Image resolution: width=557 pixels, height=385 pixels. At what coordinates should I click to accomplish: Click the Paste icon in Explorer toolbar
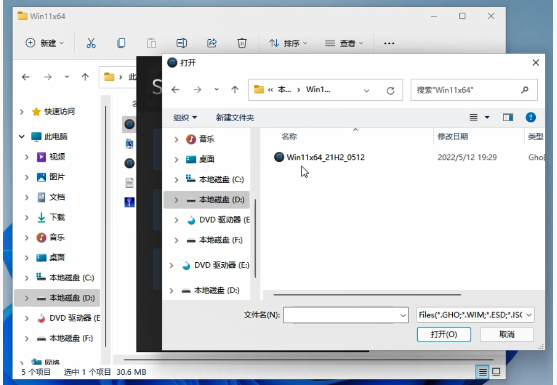tap(151, 43)
